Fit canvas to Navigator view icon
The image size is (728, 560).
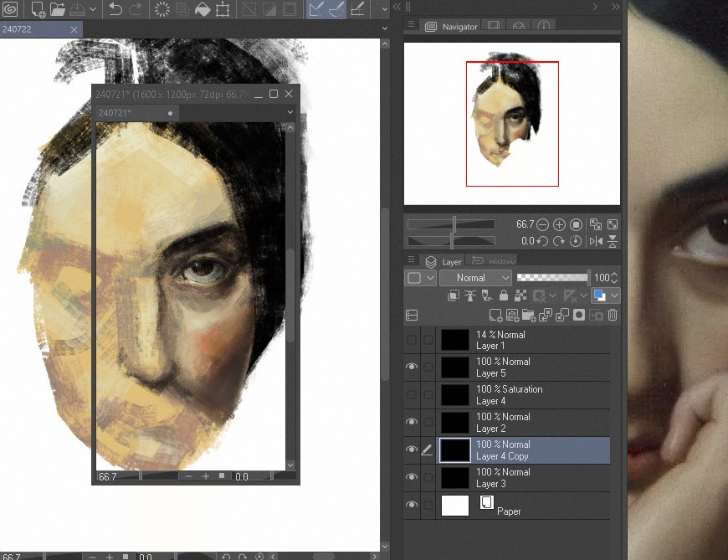click(x=595, y=224)
